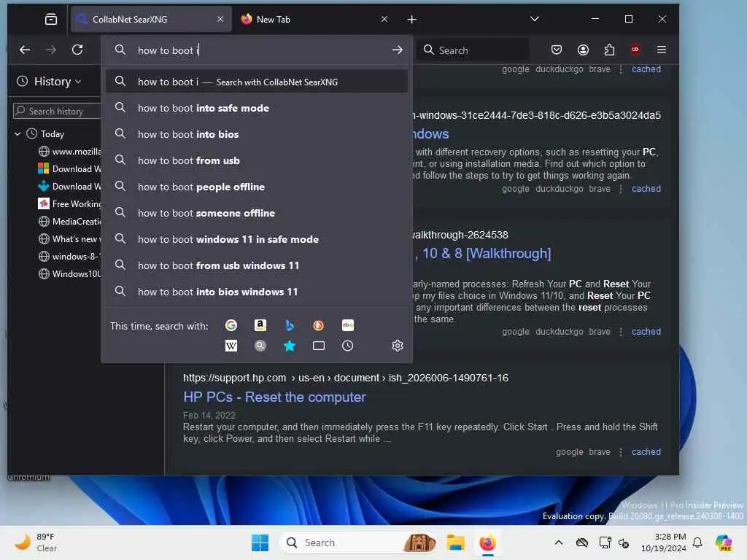Open What's new history entry

click(x=69, y=238)
